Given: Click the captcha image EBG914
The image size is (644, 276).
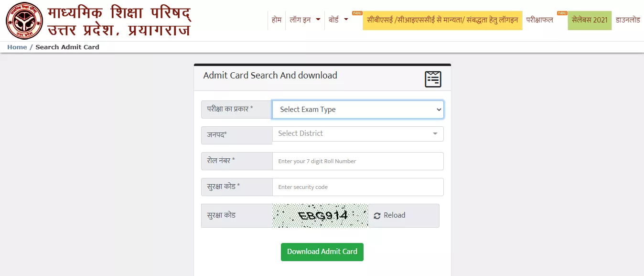Looking at the screenshot, I should (x=320, y=216).
